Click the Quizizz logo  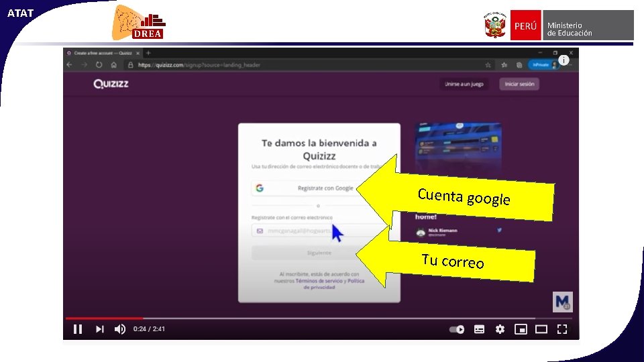(111, 84)
